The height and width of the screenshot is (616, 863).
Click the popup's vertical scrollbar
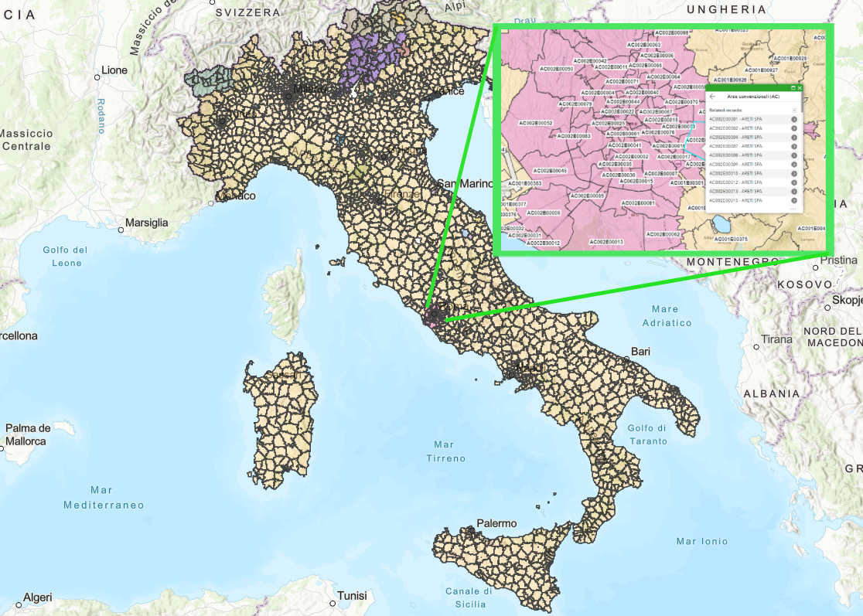[803, 102]
